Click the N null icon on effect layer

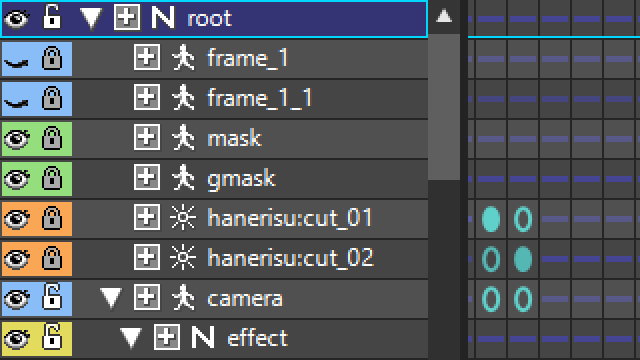click(203, 338)
